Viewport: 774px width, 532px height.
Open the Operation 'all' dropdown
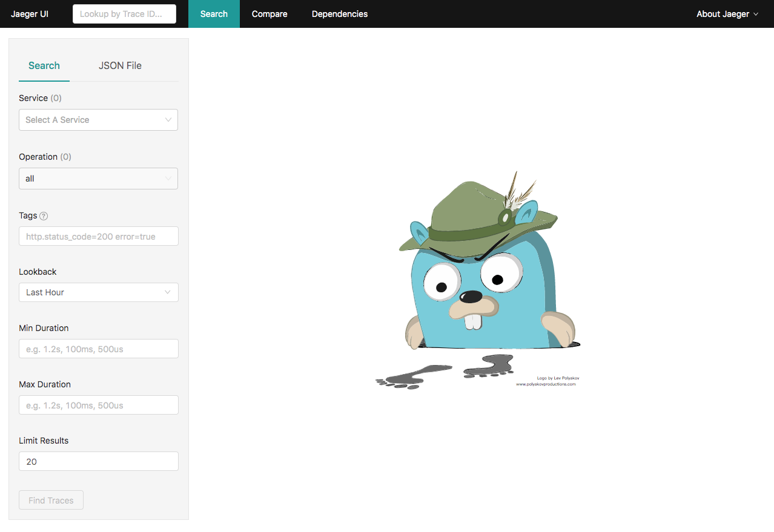[98, 179]
